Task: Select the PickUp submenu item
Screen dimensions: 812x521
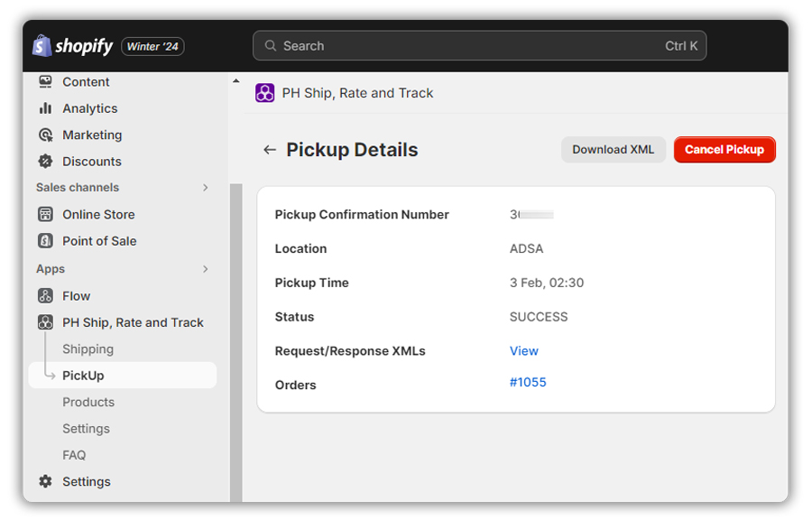Action: [123, 375]
